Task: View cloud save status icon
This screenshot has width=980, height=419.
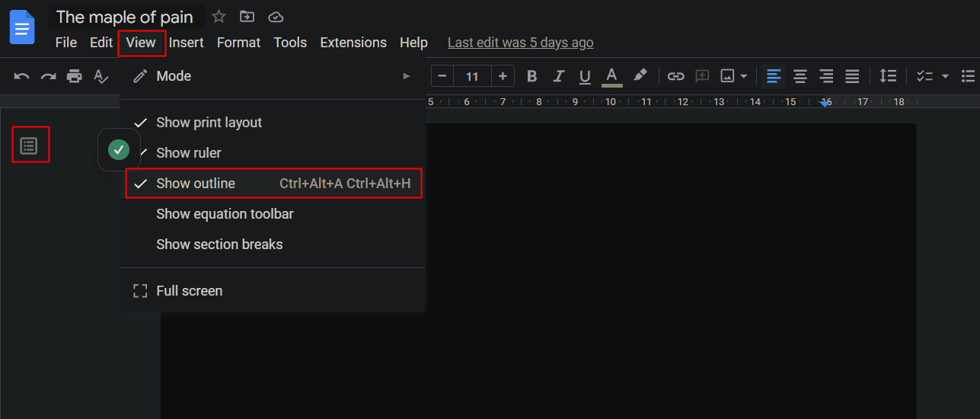Action: [x=276, y=16]
